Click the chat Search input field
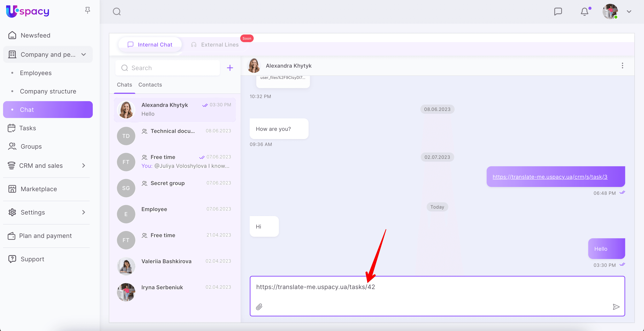Image resolution: width=644 pixels, height=331 pixels. (x=172, y=68)
